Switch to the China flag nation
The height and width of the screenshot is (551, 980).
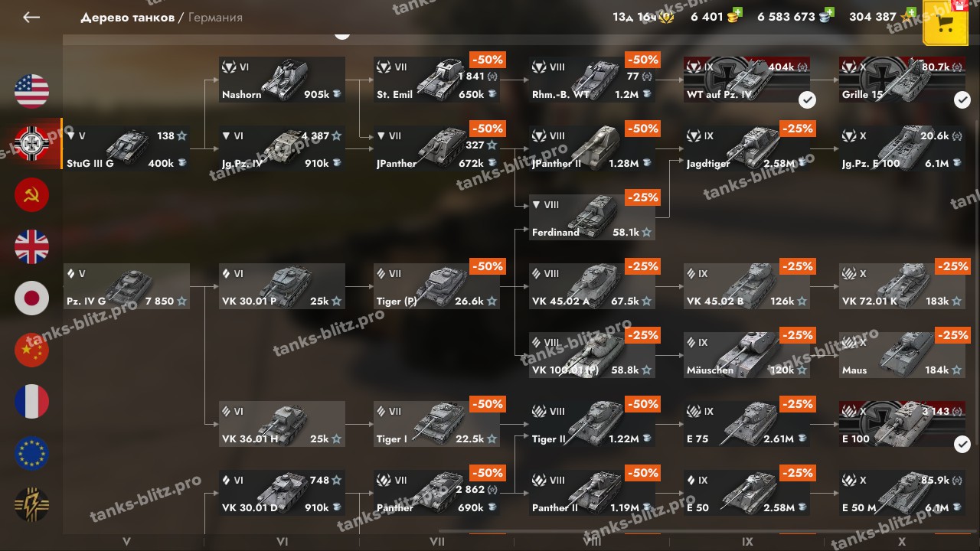pos(31,350)
